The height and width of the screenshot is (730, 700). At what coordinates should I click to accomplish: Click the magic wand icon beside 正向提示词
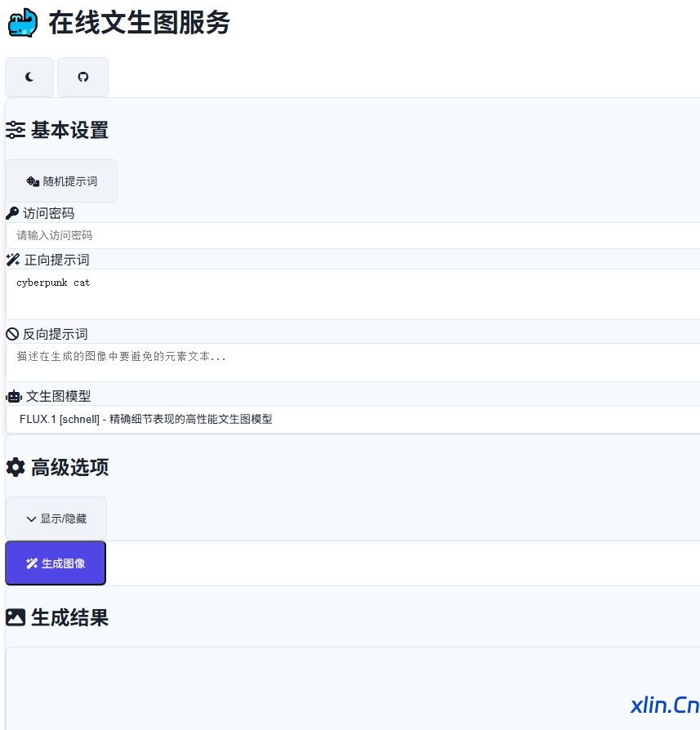[13, 260]
